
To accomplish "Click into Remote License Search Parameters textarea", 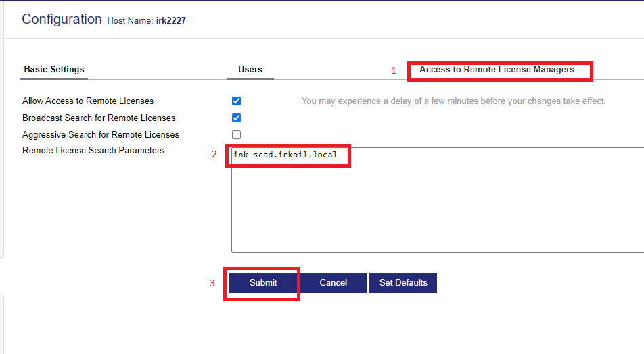I will click(438, 200).
